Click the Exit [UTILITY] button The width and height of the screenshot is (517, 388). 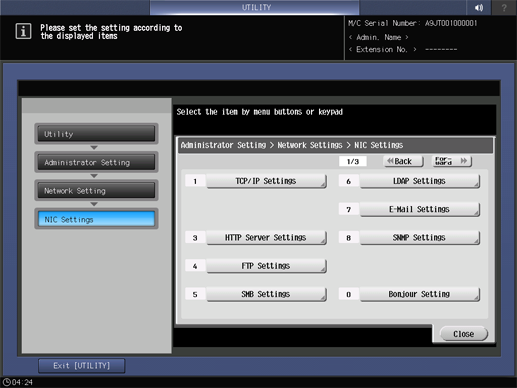(x=82, y=366)
